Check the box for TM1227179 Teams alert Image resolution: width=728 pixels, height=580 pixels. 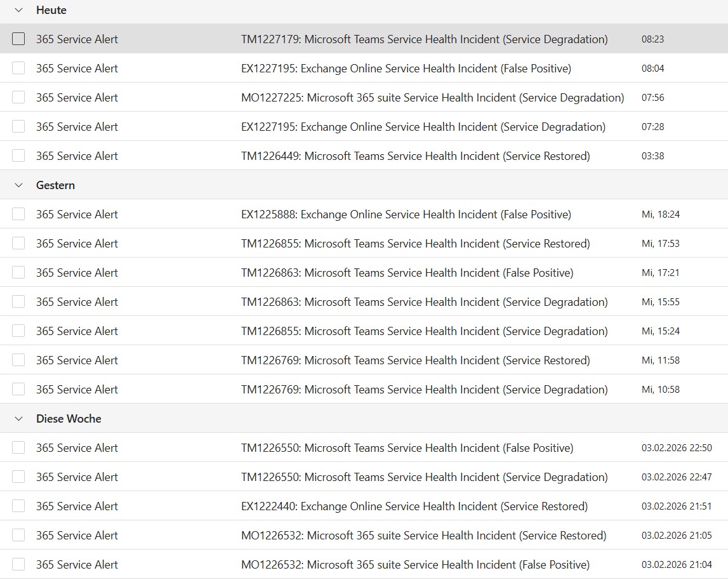[18, 39]
